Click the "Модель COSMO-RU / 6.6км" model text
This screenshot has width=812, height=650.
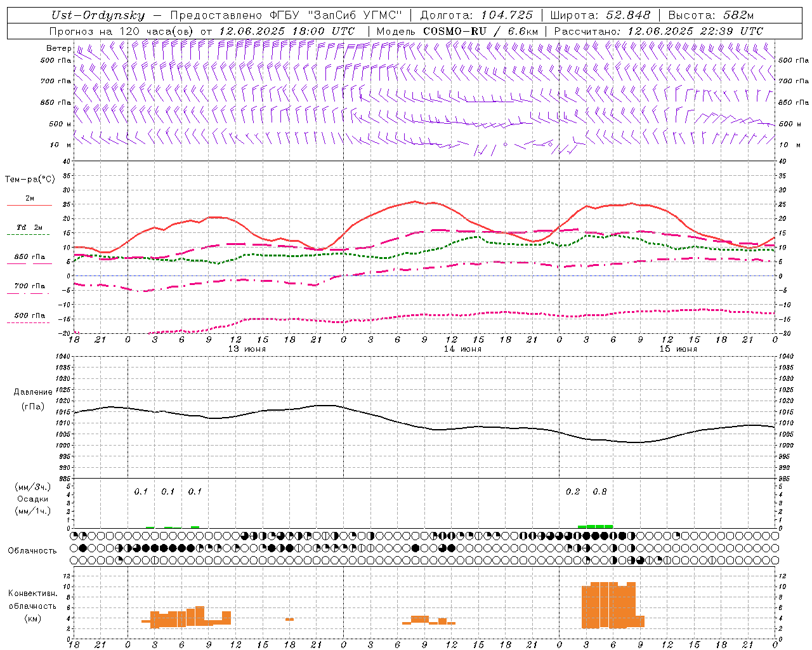coord(457,31)
